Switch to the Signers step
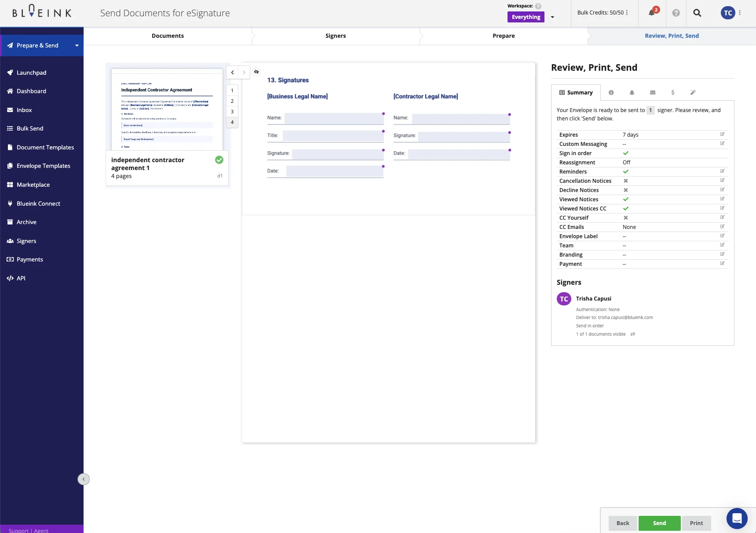The image size is (756, 533). coord(336,36)
